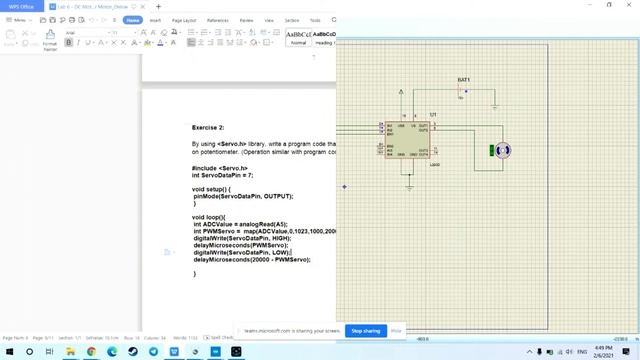Switch to the Insert ribbon tab
640x360 pixels.
point(155,20)
